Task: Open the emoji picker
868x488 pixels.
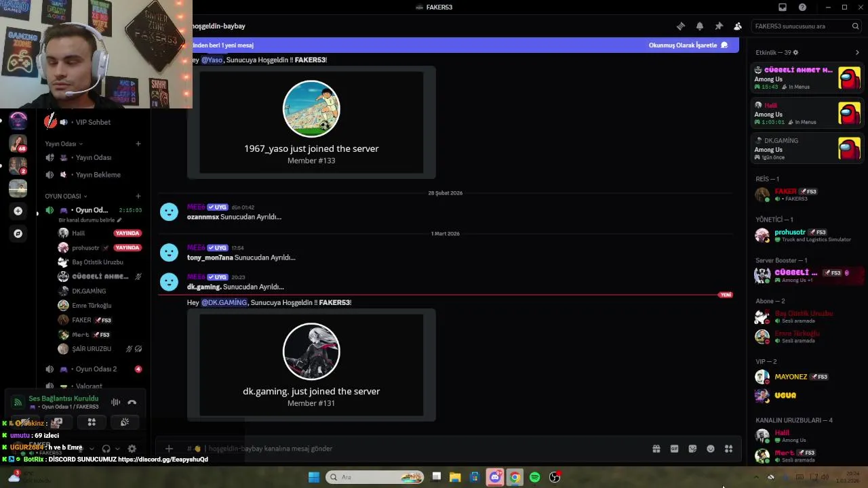Action: [x=711, y=449]
